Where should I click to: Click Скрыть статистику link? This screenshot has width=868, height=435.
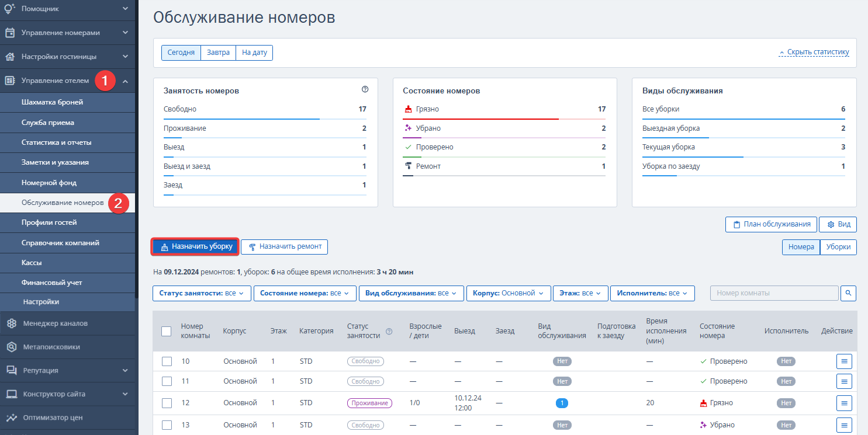(814, 52)
